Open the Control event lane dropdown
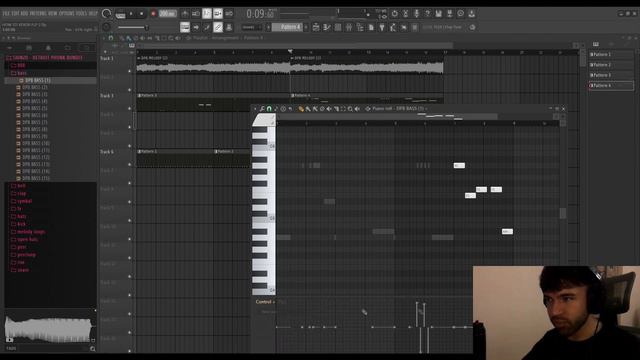 point(265,302)
